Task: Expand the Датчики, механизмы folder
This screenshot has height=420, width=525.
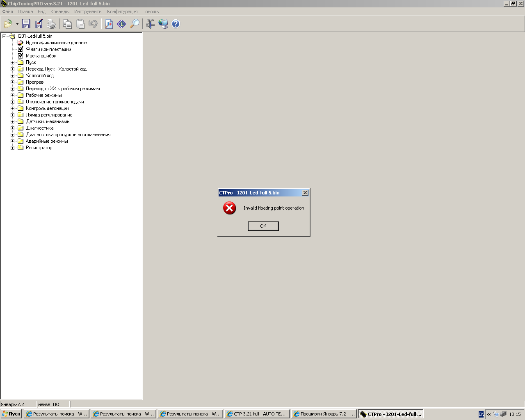Action: pos(12,121)
